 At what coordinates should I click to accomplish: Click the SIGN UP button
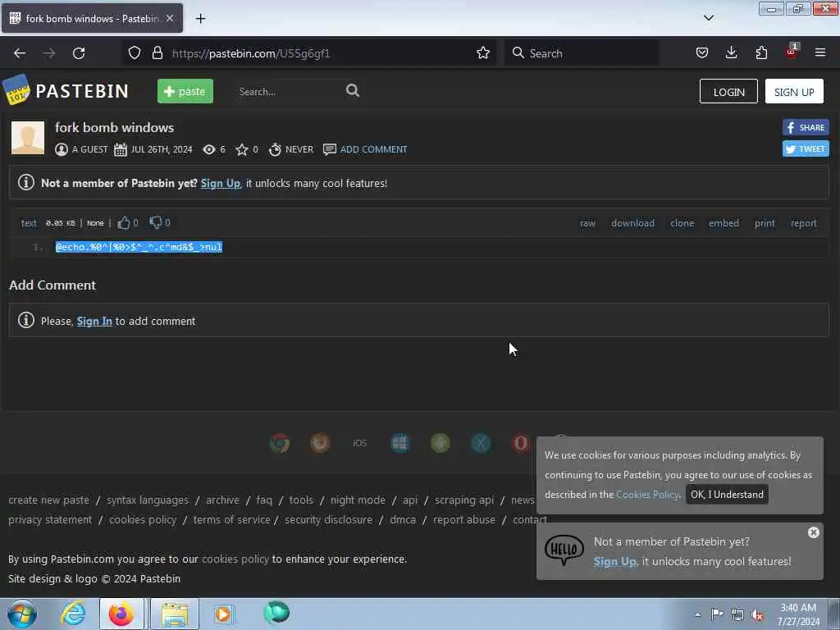tap(794, 92)
